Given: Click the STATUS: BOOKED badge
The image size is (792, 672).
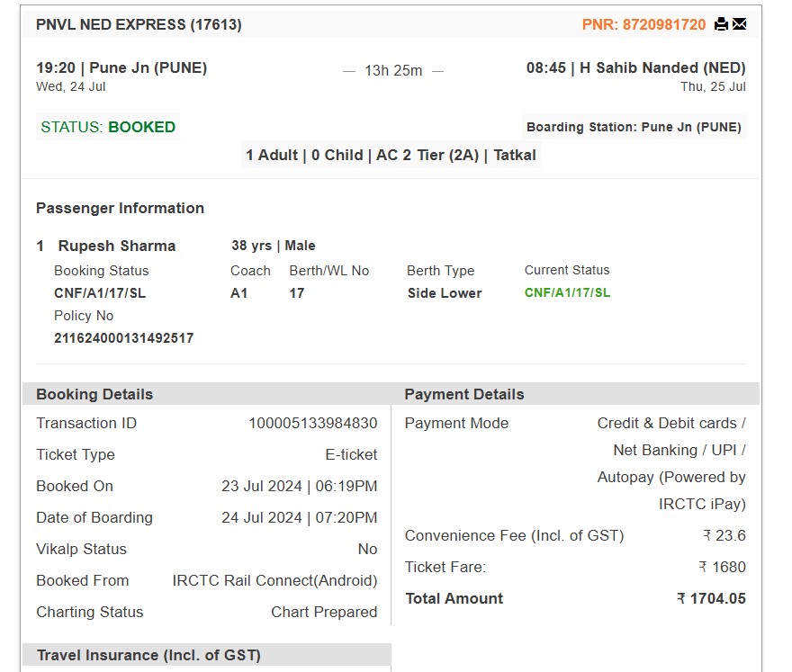Looking at the screenshot, I should (x=108, y=127).
